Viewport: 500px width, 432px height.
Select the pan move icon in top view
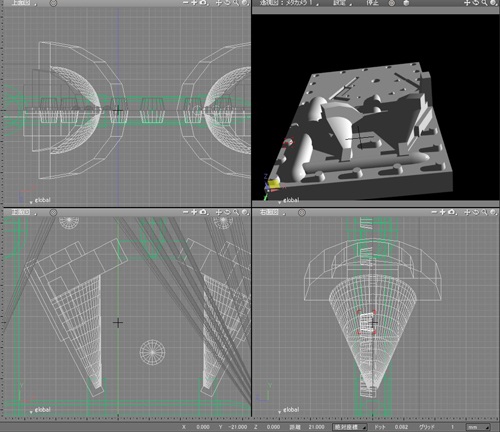click(x=219, y=3)
